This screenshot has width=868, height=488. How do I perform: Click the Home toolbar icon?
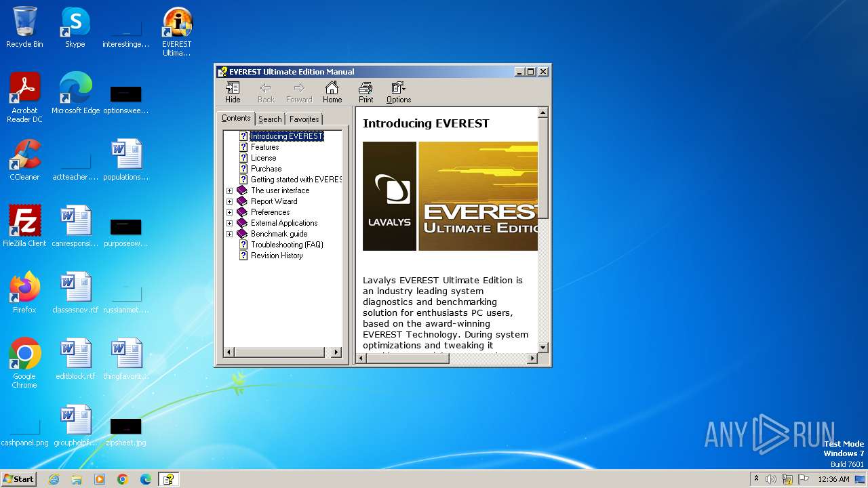(332, 92)
